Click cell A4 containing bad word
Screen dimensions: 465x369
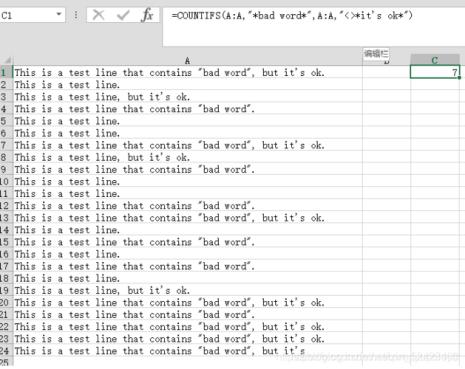click(187, 109)
